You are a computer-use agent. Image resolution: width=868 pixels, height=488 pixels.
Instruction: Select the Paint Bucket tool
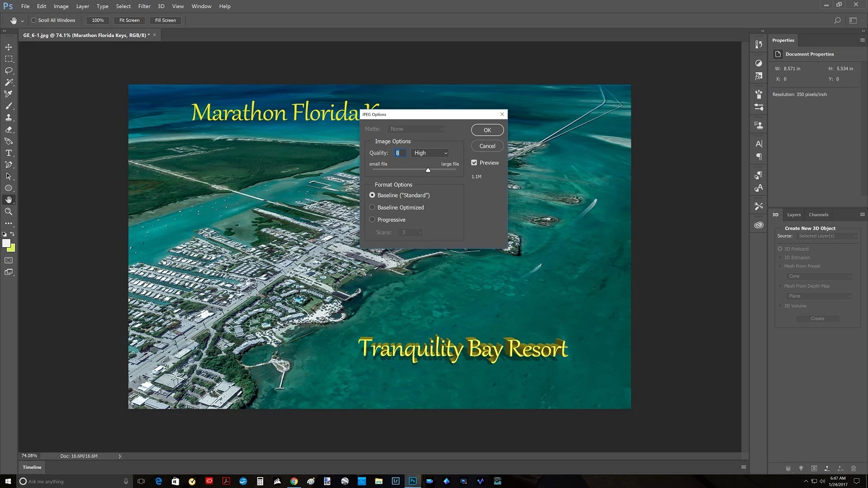(x=9, y=141)
